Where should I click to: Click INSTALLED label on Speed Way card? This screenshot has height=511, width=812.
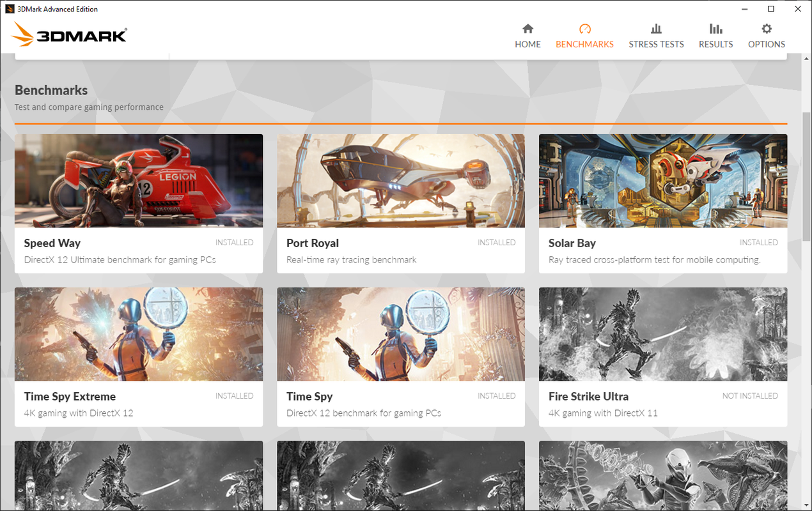(x=234, y=243)
